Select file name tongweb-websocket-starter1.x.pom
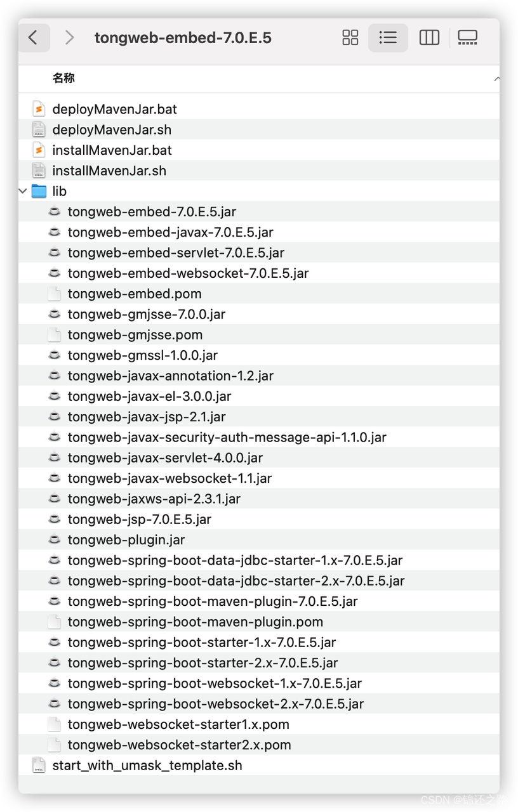The width and height of the screenshot is (518, 812). click(178, 724)
